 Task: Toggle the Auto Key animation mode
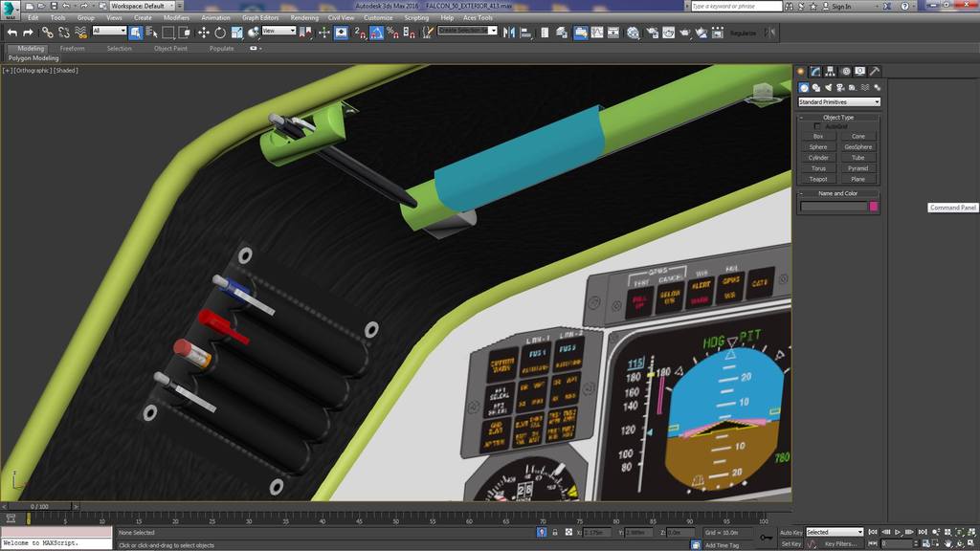(x=791, y=532)
